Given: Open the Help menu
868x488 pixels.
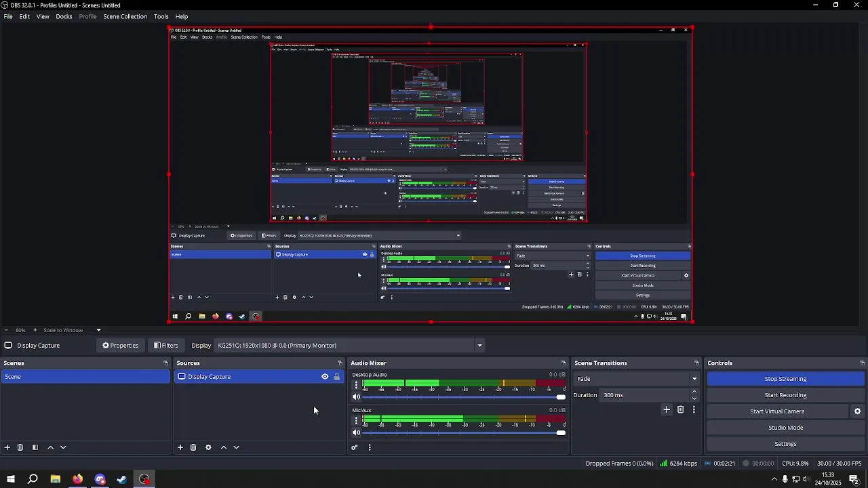Looking at the screenshot, I should [182, 16].
